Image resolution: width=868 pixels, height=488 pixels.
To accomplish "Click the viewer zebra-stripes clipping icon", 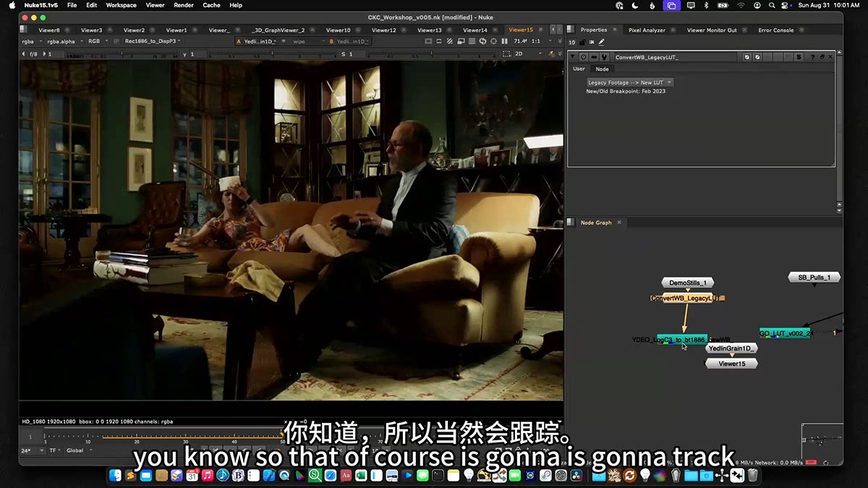I will point(449,41).
